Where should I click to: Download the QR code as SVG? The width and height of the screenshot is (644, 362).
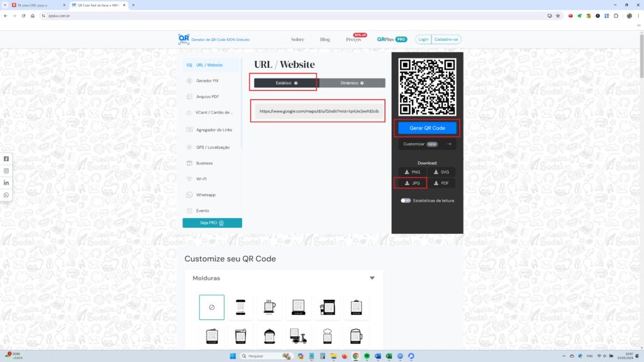441,172
